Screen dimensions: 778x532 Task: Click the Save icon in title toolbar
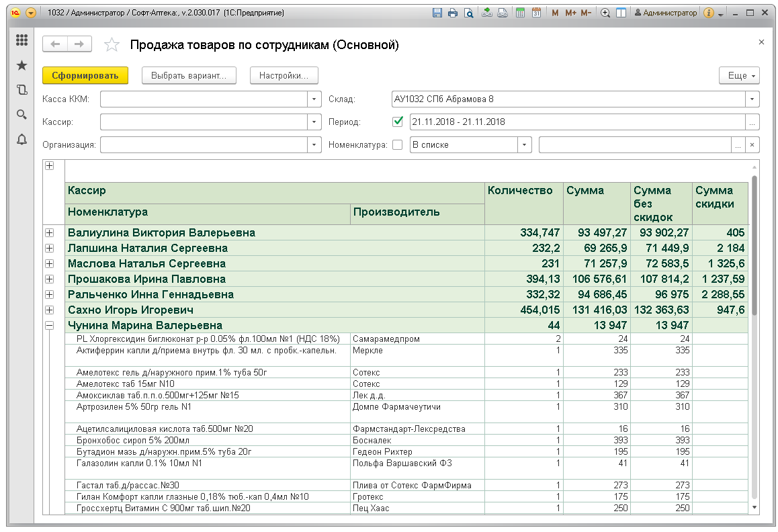pos(438,13)
